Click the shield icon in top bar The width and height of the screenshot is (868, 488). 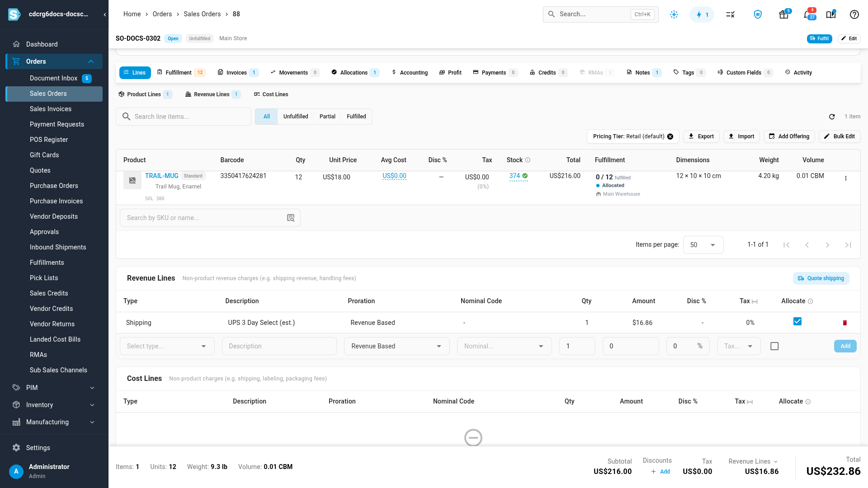point(758,14)
